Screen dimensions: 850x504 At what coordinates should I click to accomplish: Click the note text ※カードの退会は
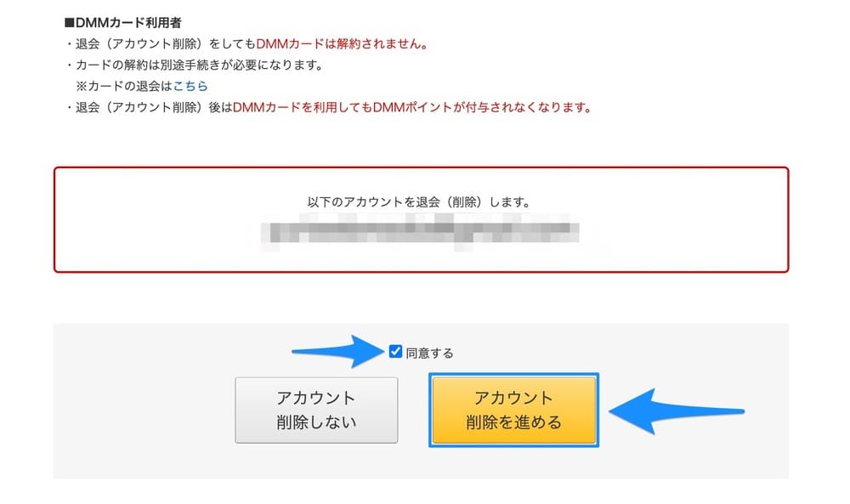pyautogui.click(x=124, y=86)
